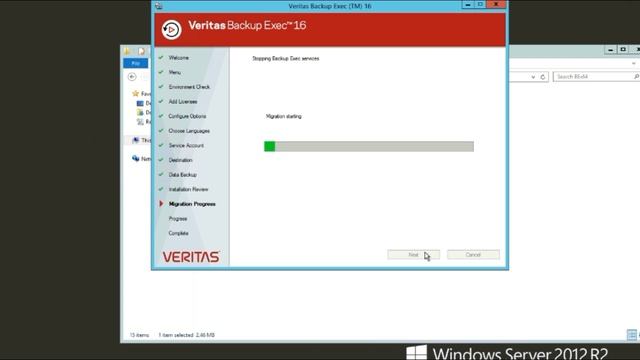Click the Network icon in Explorer navigation
Image resolution: width=640 pixels, height=360 pixels.
pyautogui.click(x=136, y=158)
